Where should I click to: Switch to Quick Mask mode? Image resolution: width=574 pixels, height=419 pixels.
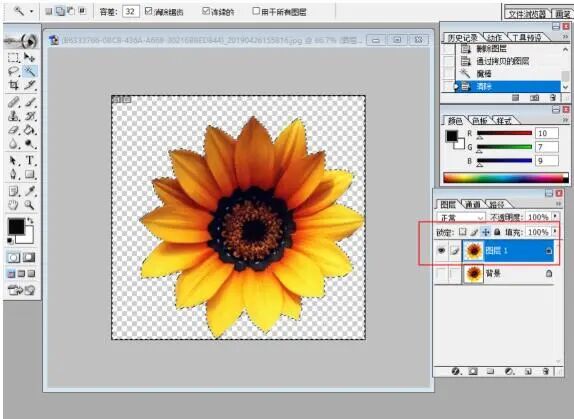(x=29, y=258)
